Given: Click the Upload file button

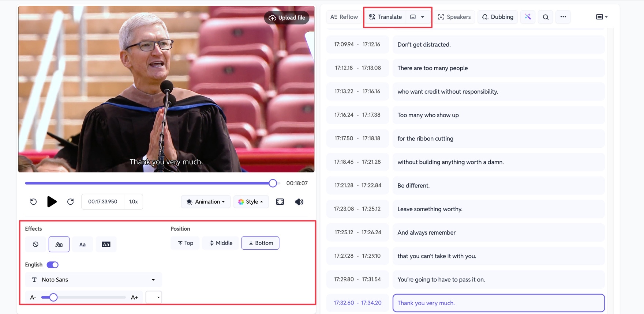Looking at the screenshot, I should tap(287, 18).
